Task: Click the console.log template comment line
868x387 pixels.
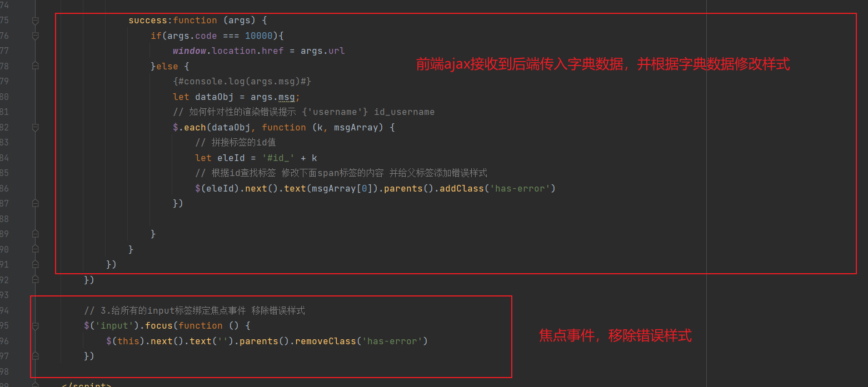Action: (x=242, y=82)
